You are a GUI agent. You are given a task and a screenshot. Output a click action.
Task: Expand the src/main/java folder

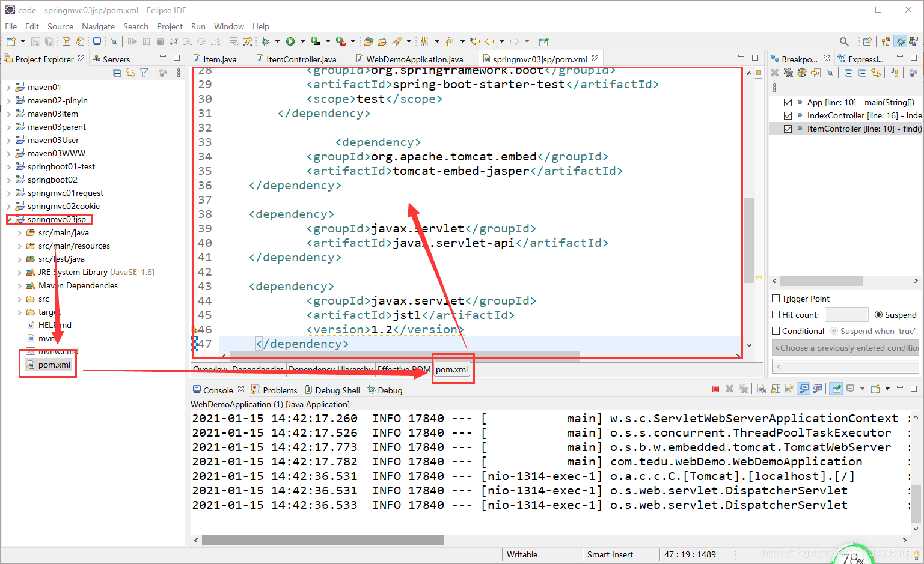click(19, 232)
